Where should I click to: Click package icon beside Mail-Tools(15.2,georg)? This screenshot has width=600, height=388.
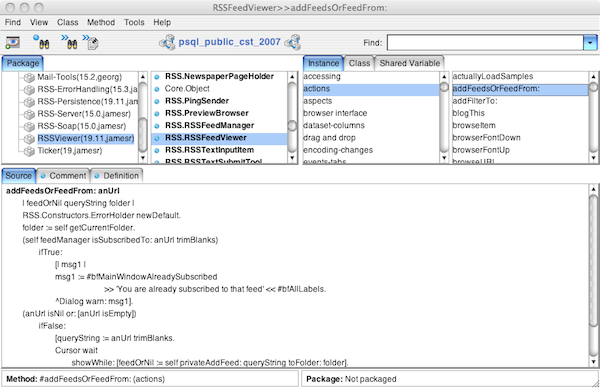[29, 78]
